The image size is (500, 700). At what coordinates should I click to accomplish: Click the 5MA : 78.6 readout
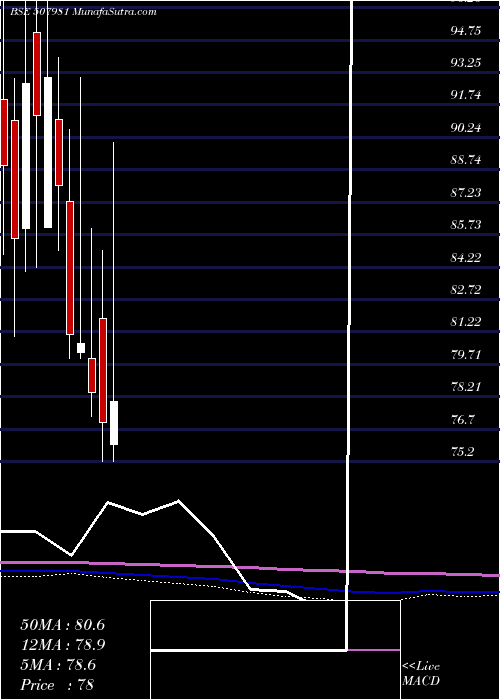click(58, 665)
